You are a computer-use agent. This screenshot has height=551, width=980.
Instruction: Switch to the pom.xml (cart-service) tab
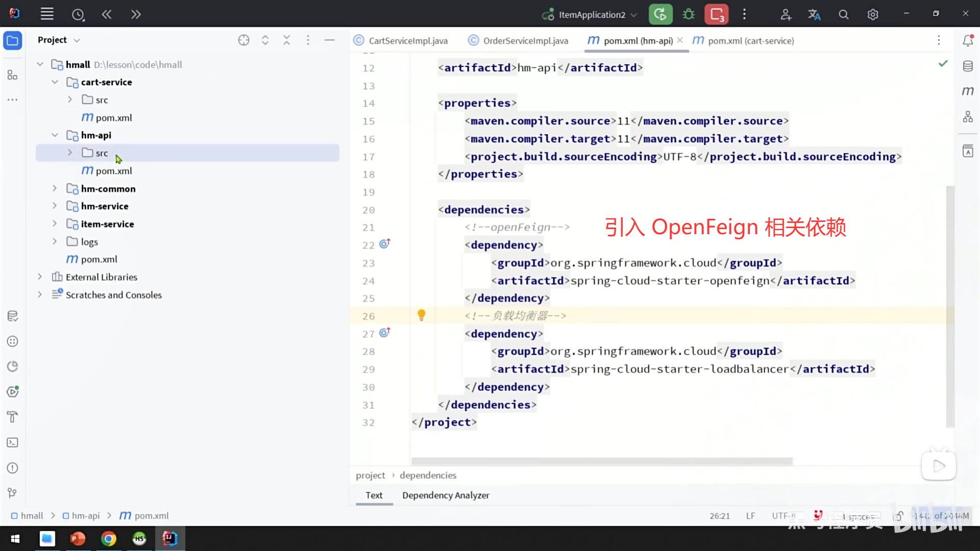point(750,41)
